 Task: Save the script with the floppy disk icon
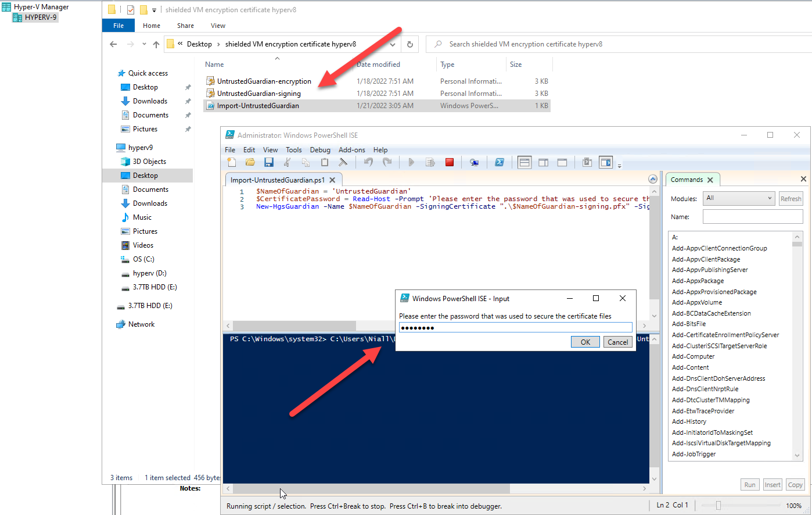(269, 163)
